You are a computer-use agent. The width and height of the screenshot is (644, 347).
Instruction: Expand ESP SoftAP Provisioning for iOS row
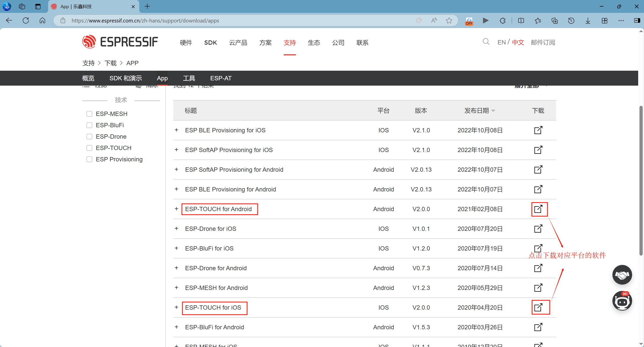pos(176,150)
